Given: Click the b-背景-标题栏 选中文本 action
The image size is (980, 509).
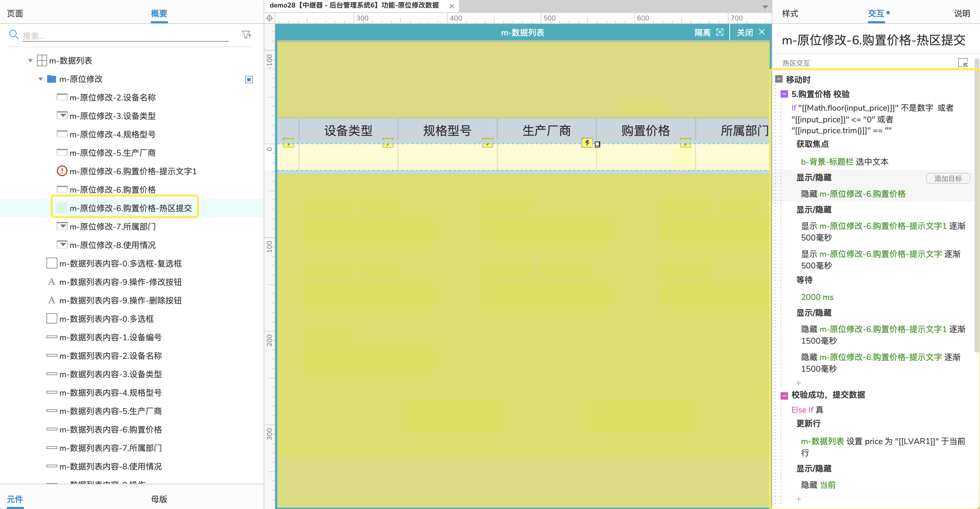Looking at the screenshot, I should coord(844,162).
